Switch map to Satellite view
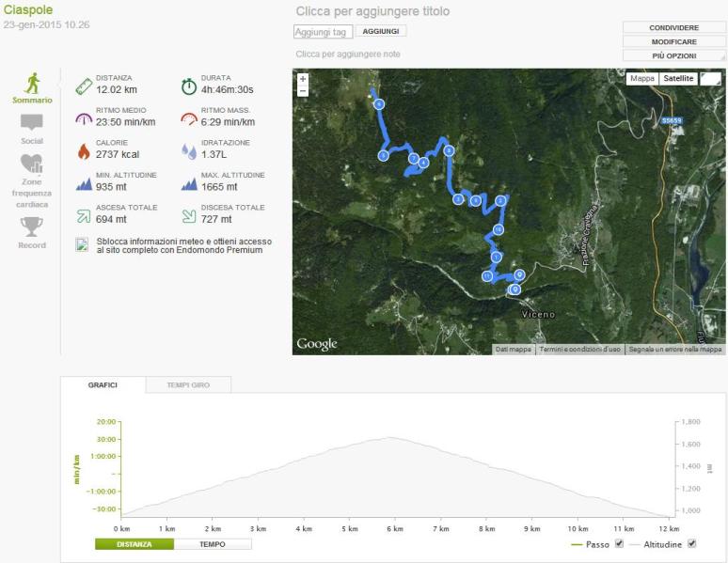The height and width of the screenshot is (563, 728). click(678, 79)
